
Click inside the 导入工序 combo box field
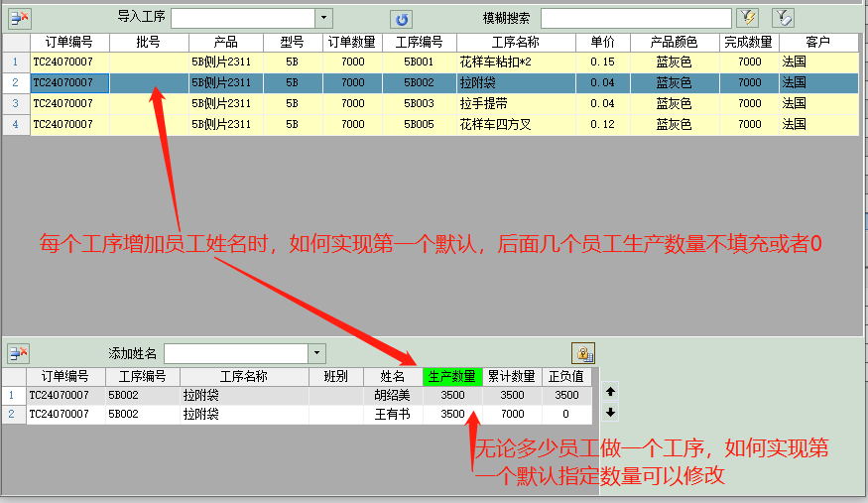[x=243, y=18]
